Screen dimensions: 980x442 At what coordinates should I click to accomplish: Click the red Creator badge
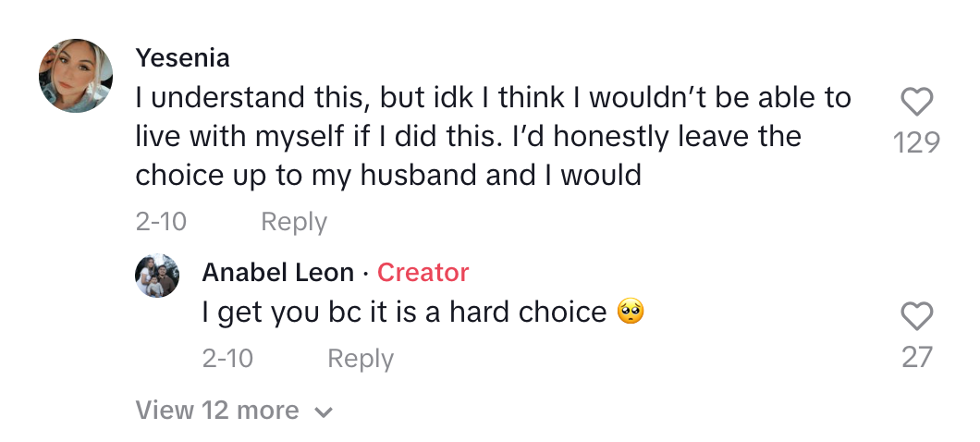423,273
